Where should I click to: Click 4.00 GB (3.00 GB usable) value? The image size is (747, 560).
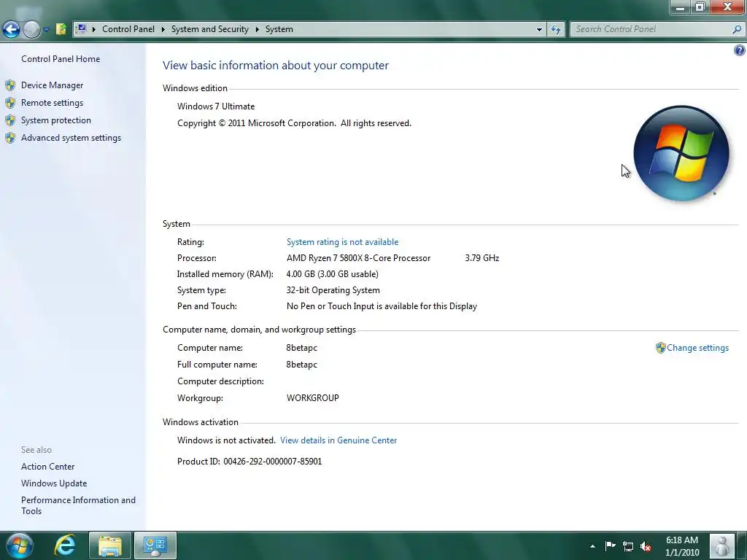(x=332, y=274)
